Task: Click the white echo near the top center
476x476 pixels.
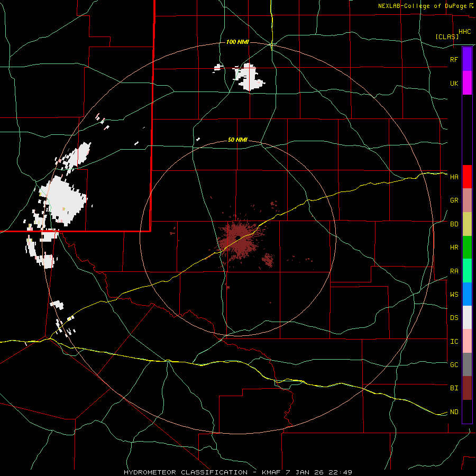Action: (x=249, y=77)
